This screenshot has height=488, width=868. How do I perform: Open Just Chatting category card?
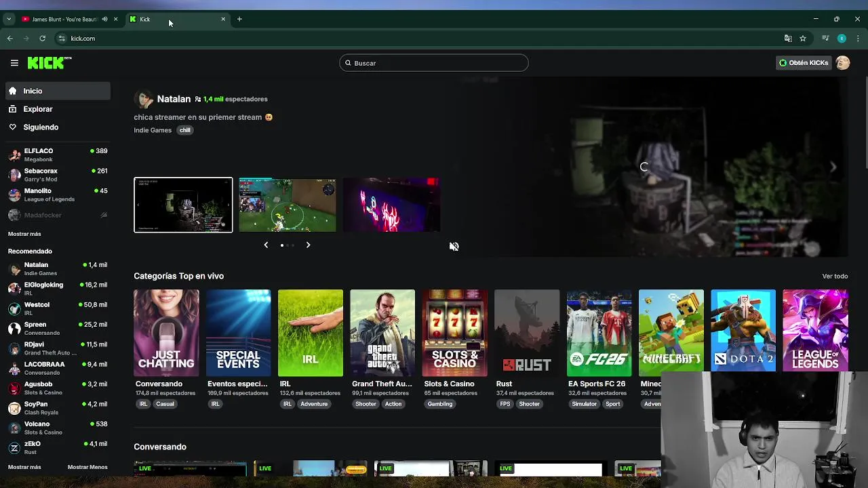tap(166, 333)
